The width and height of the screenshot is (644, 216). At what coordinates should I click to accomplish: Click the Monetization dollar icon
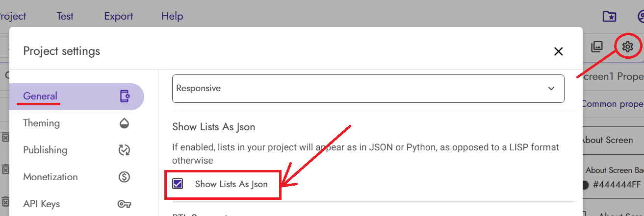point(124,177)
